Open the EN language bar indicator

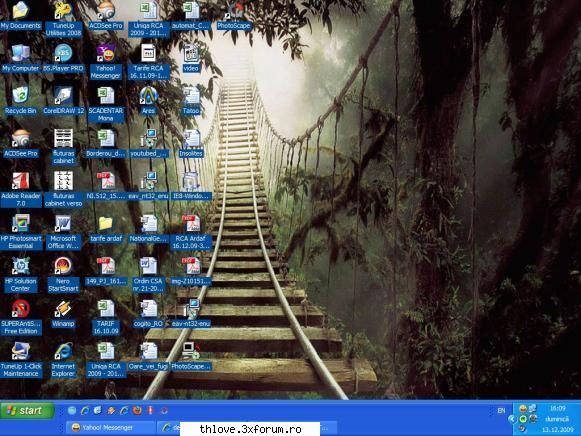pos(501,410)
